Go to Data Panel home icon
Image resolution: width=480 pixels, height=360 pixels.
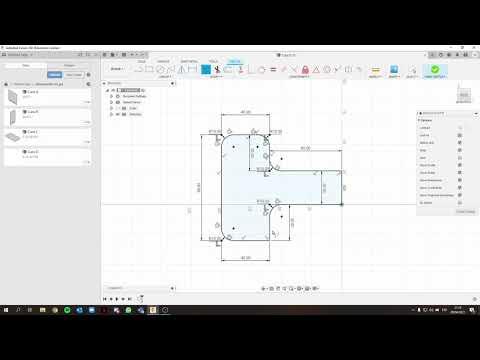[x=6, y=84]
